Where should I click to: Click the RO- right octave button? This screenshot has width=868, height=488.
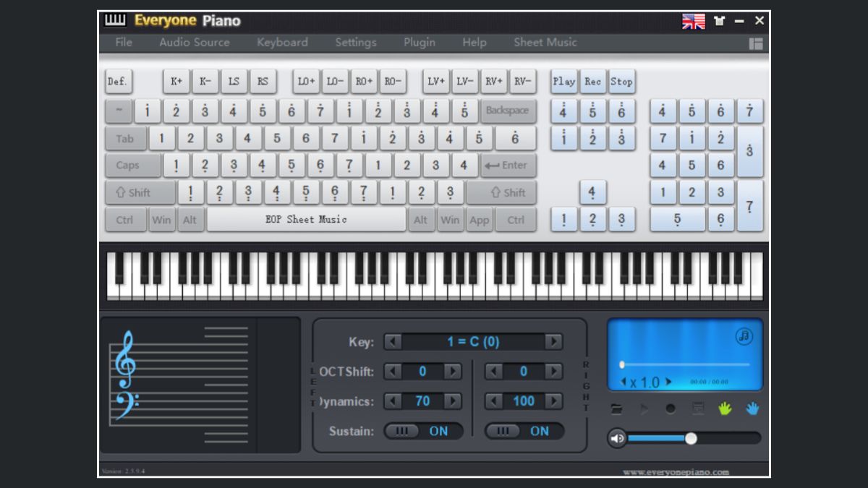tap(393, 82)
